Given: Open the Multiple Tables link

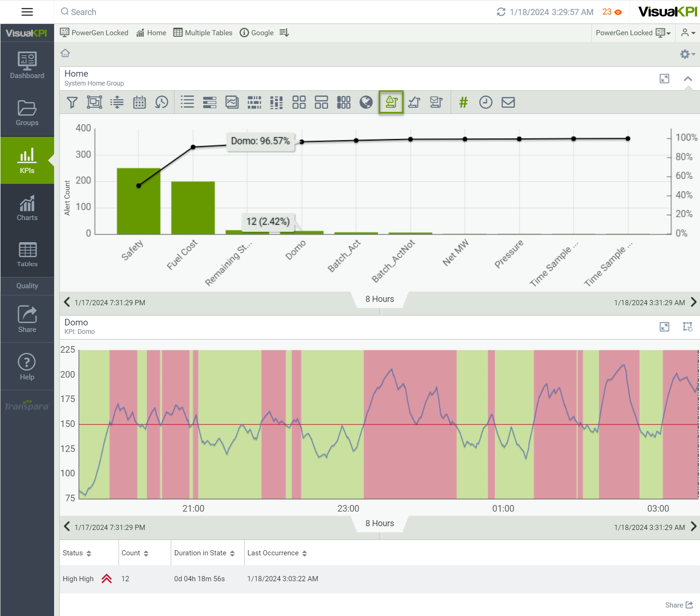Looking at the screenshot, I should pos(203,33).
